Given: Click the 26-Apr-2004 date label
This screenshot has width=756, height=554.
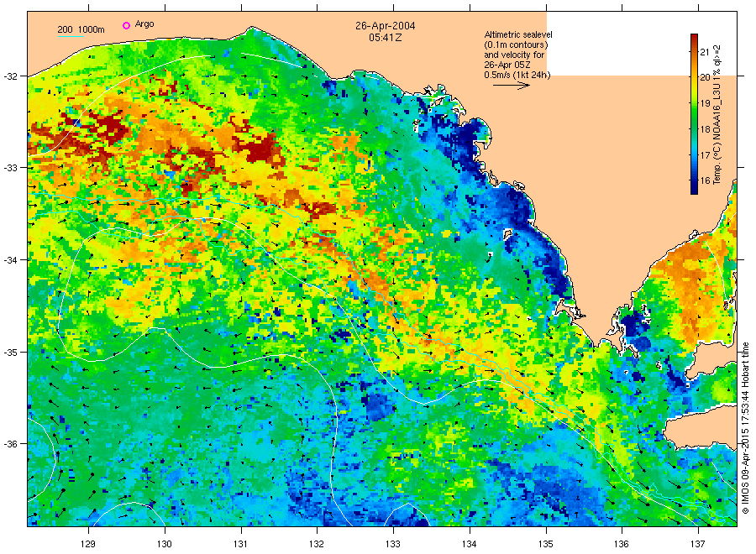Looking at the screenshot, I should click(386, 26).
